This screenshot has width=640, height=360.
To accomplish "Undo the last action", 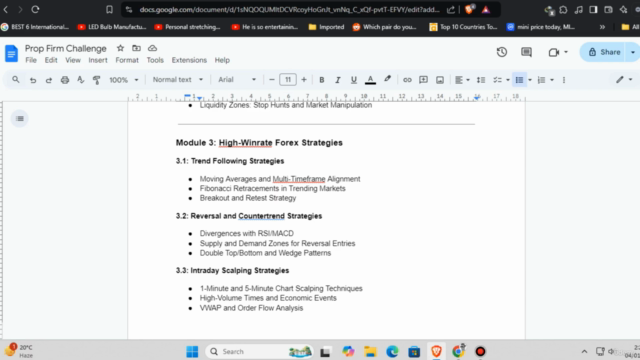I will pos(33,80).
